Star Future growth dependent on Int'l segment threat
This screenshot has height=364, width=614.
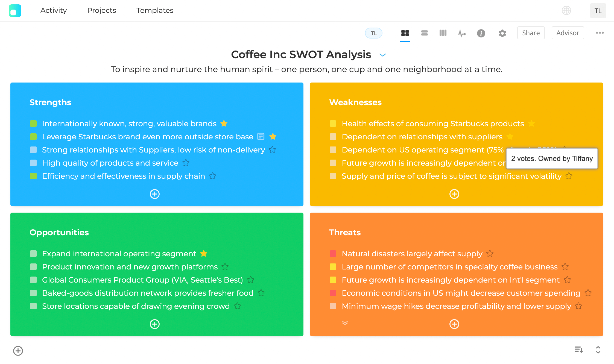pos(567,280)
